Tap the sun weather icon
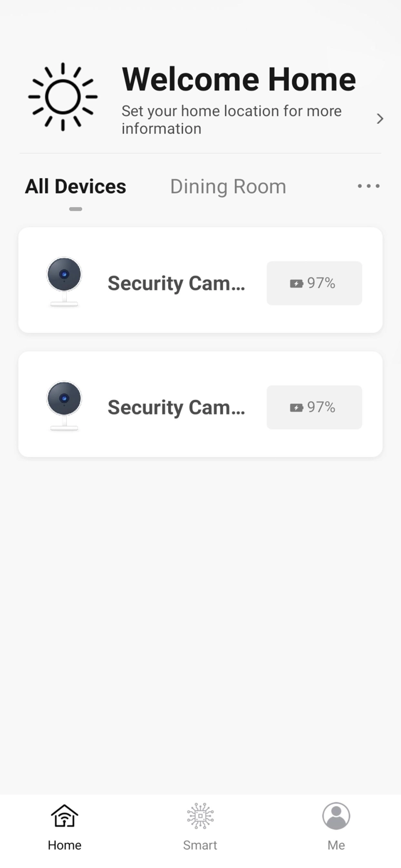This screenshot has width=401, height=868. [63, 97]
